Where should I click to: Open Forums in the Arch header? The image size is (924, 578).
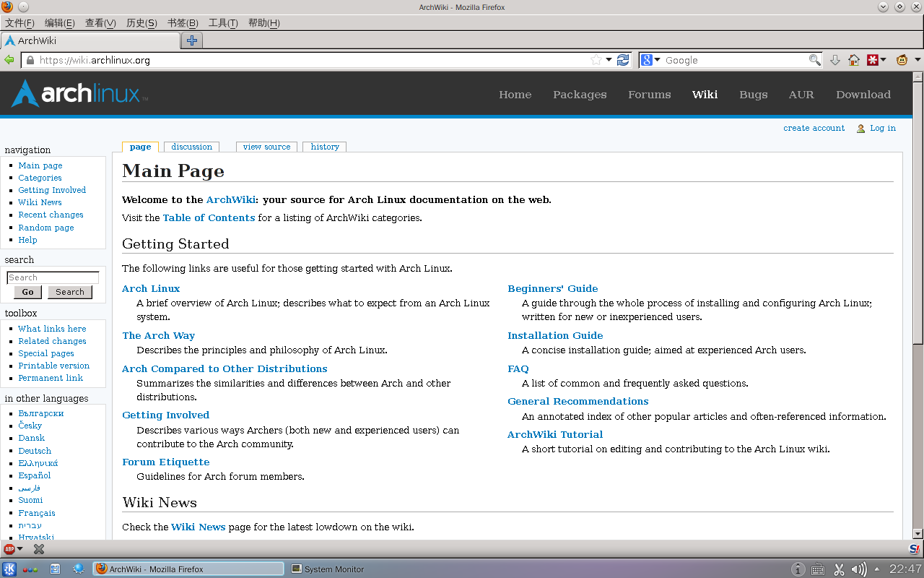(650, 95)
